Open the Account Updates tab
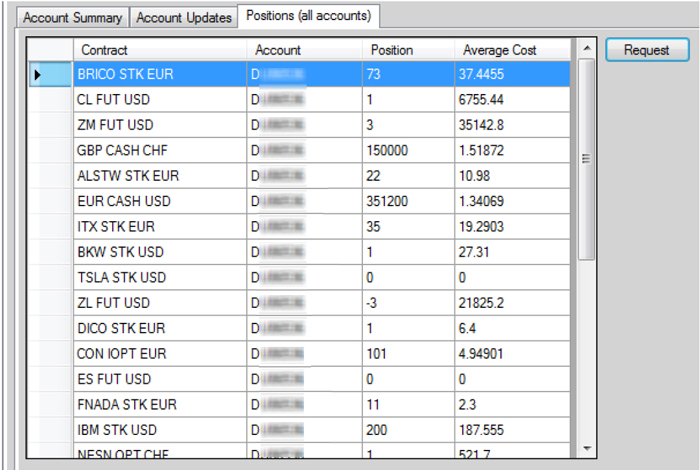The image size is (700, 470). [x=184, y=18]
